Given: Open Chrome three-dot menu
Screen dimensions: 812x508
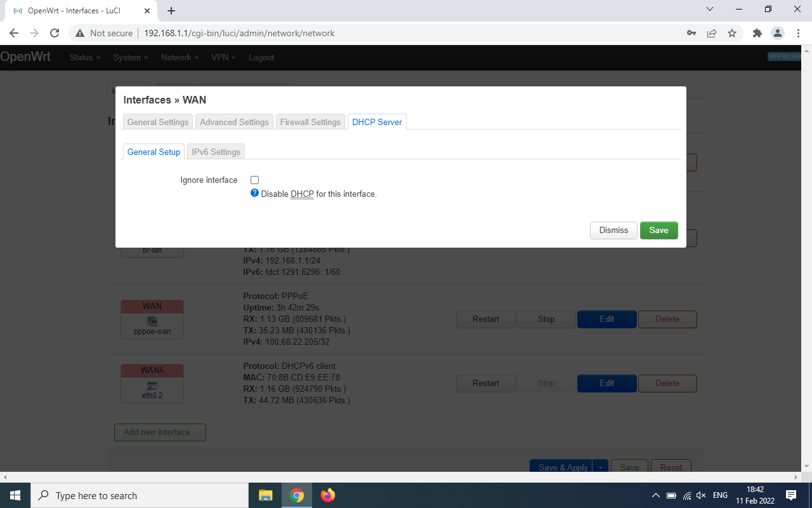Looking at the screenshot, I should tap(798, 33).
